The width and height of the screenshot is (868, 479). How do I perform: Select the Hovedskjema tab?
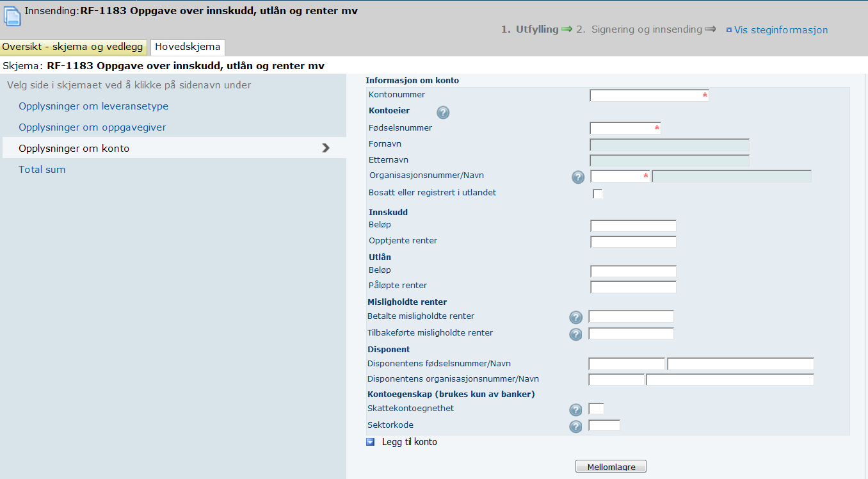pos(188,47)
